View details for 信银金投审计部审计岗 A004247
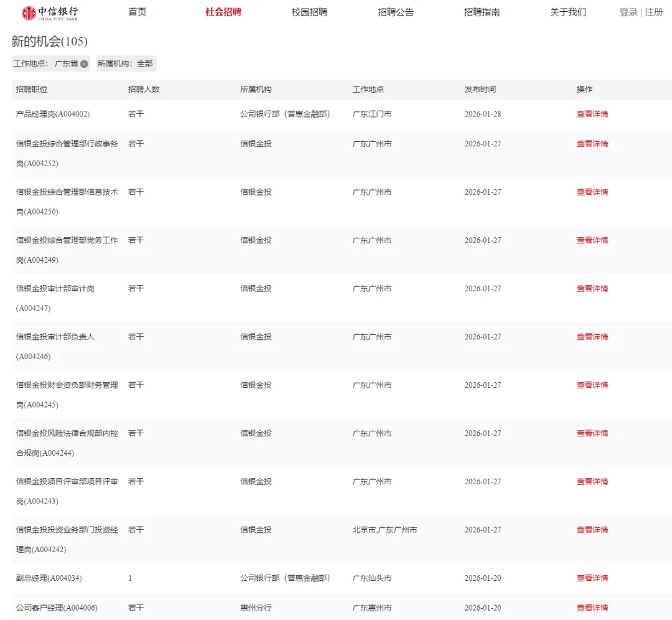Screen dimensions: 672x620 click(592, 289)
